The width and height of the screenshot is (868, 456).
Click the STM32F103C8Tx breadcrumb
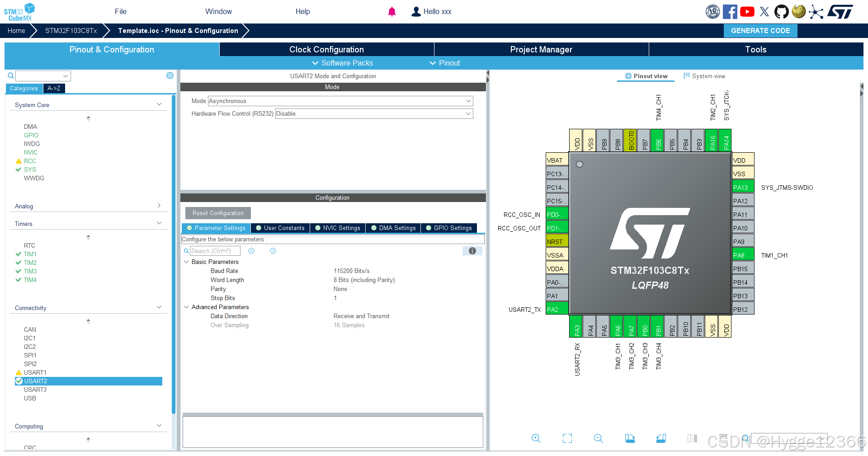pos(71,30)
